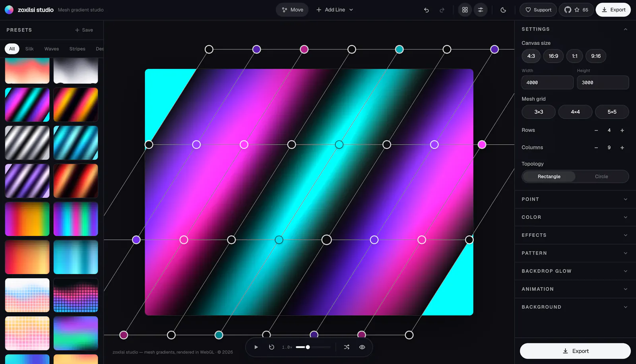Image resolution: width=636 pixels, height=364 pixels.
Task: Redo the last action
Action: point(442,10)
